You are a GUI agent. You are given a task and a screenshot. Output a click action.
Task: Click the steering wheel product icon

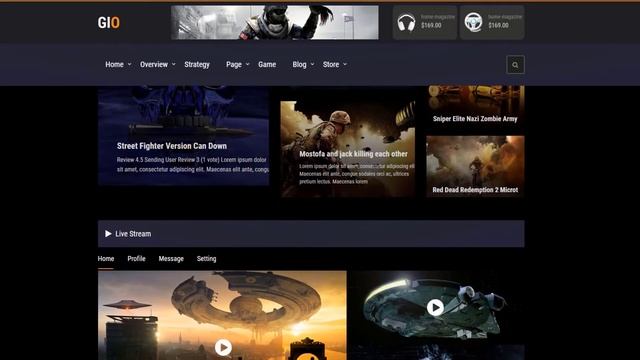tap(473, 22)
